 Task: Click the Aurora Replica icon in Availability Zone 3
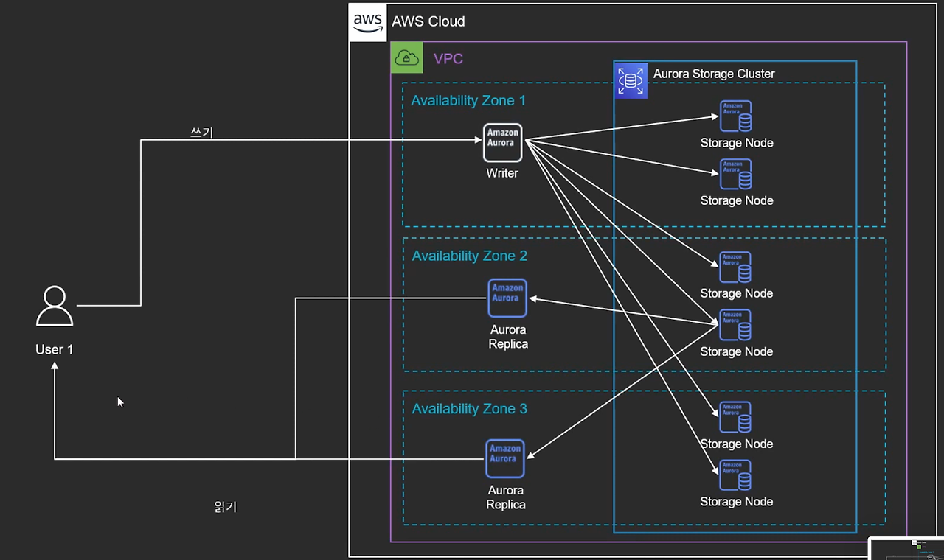[505, 458]
